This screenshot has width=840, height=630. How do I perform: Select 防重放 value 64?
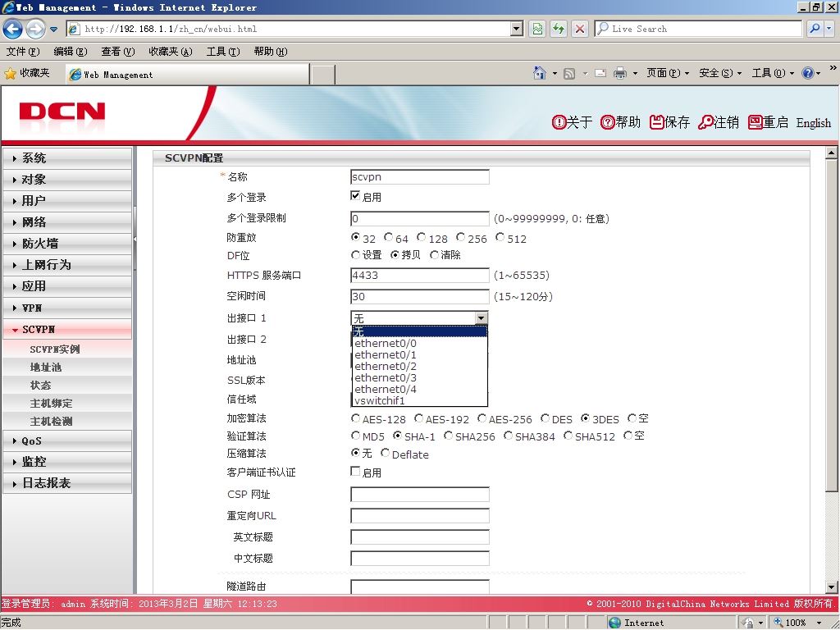(388, 237)
